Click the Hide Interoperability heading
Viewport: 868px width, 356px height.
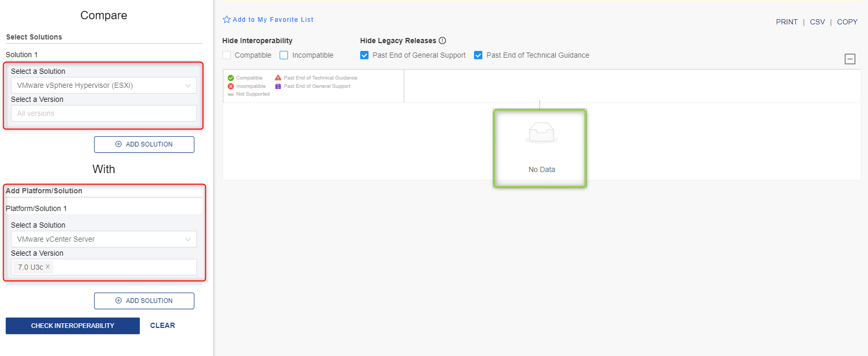257,41
